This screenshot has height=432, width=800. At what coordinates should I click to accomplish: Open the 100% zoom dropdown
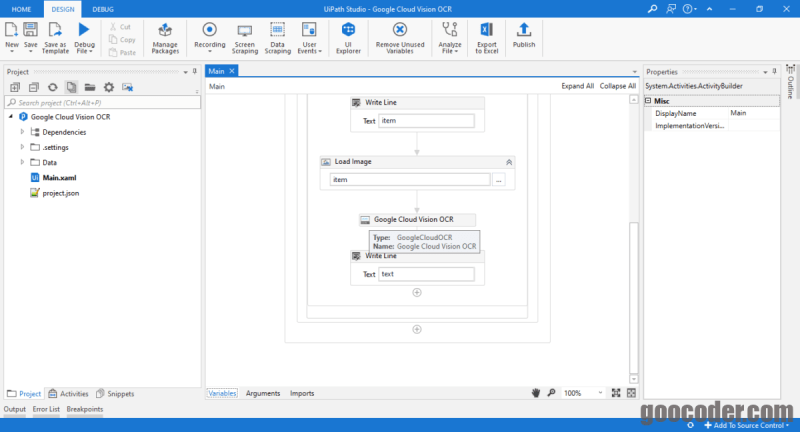[x=600, y=393]
